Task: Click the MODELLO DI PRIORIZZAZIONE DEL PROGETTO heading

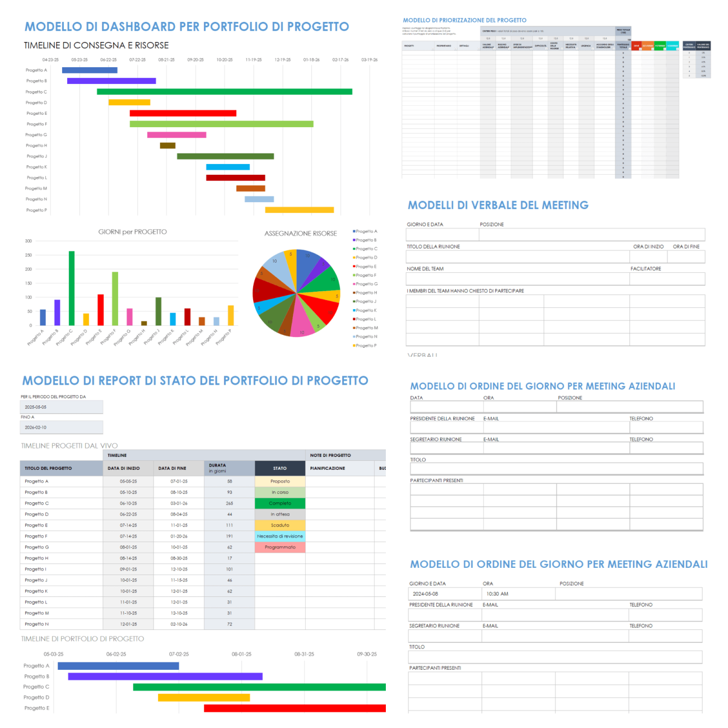Action: [x=464, y=20]
